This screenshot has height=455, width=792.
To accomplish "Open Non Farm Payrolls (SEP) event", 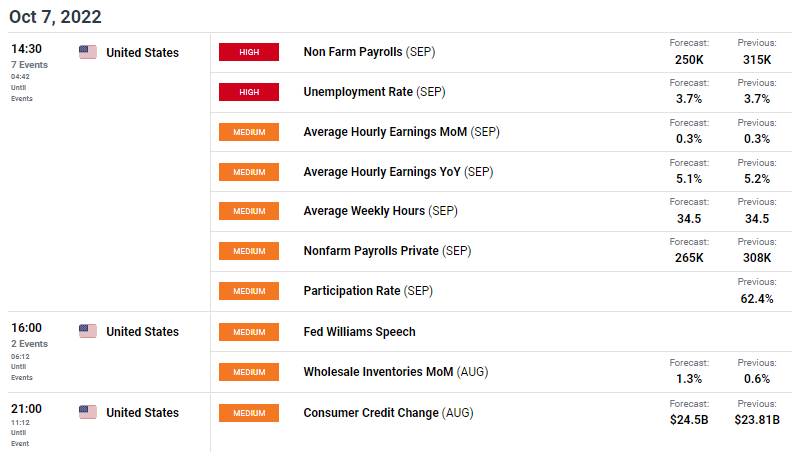I will pos(369,52).
